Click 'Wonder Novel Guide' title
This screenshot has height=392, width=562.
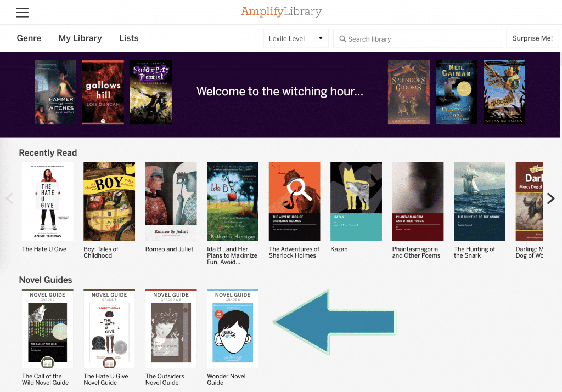pos(226,379)
